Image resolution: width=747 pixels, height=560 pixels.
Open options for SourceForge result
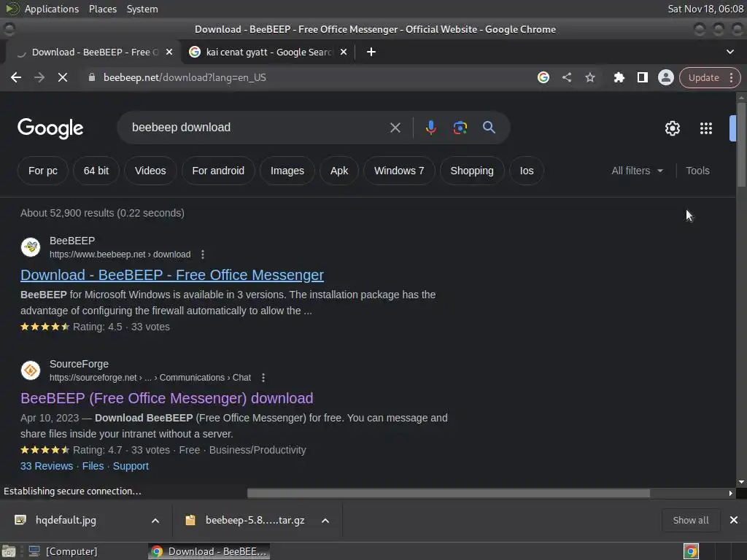tap(263, 378)
